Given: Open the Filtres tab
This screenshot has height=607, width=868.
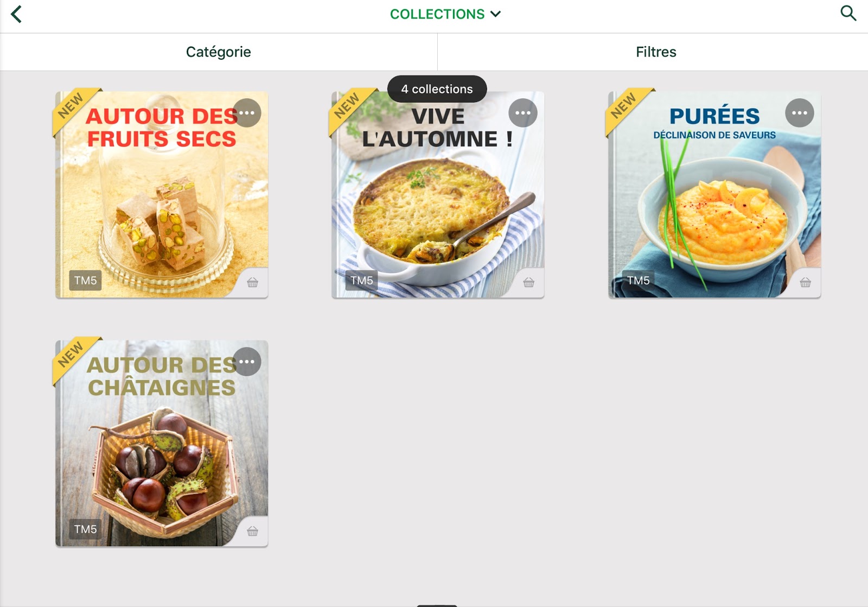Looking at the screenshot, I should [656, 52].
